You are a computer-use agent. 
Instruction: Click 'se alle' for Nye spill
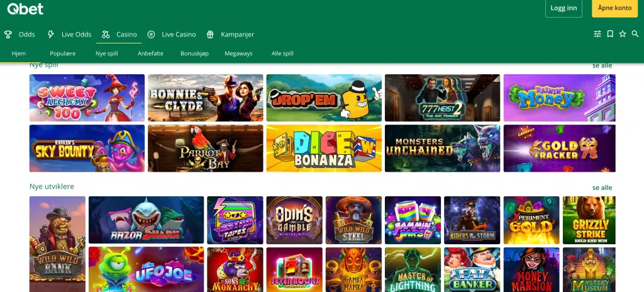(602, 65)
